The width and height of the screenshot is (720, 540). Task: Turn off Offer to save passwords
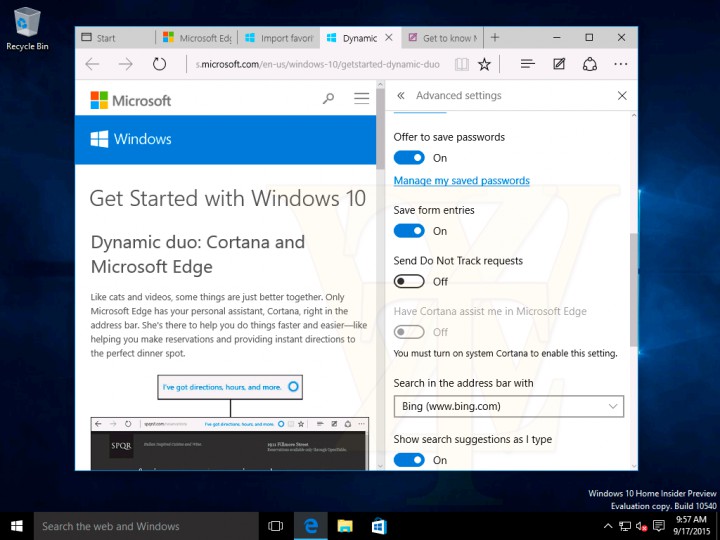pos(409,158)
